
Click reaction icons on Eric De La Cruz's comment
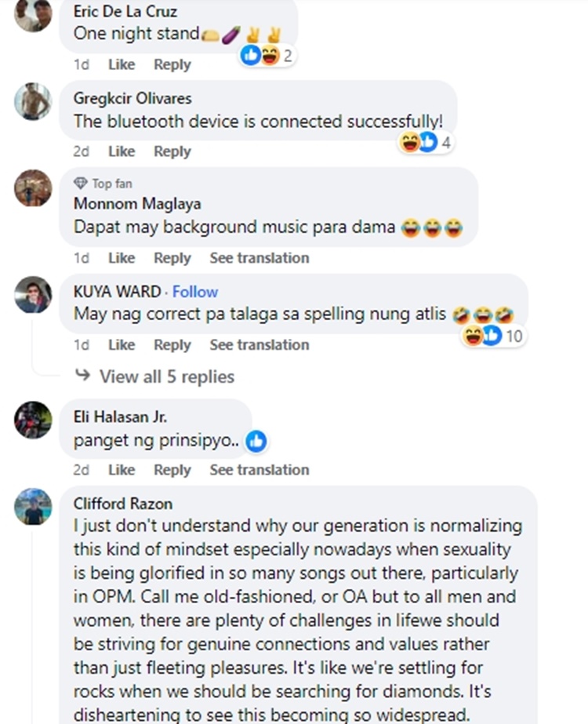tap(260, 55)
